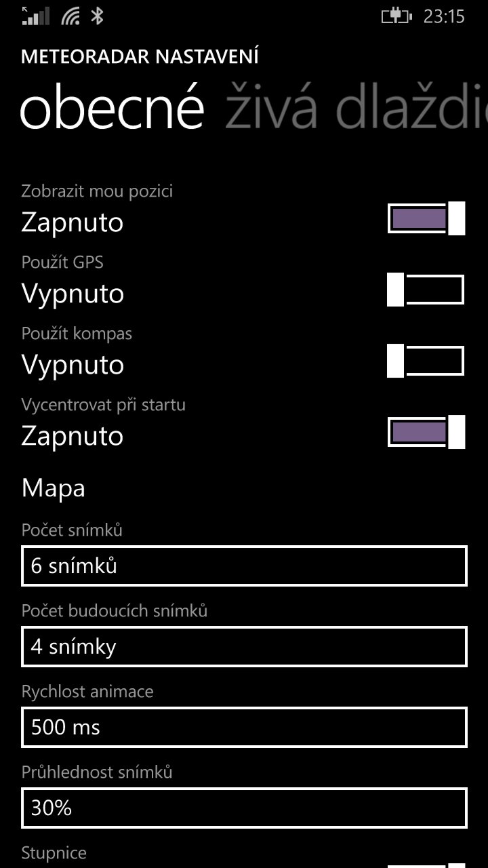This screenshot has width=488, height=868.
Task: Disable the Zobrazit mou pozici switch
Action: point(426,218)
